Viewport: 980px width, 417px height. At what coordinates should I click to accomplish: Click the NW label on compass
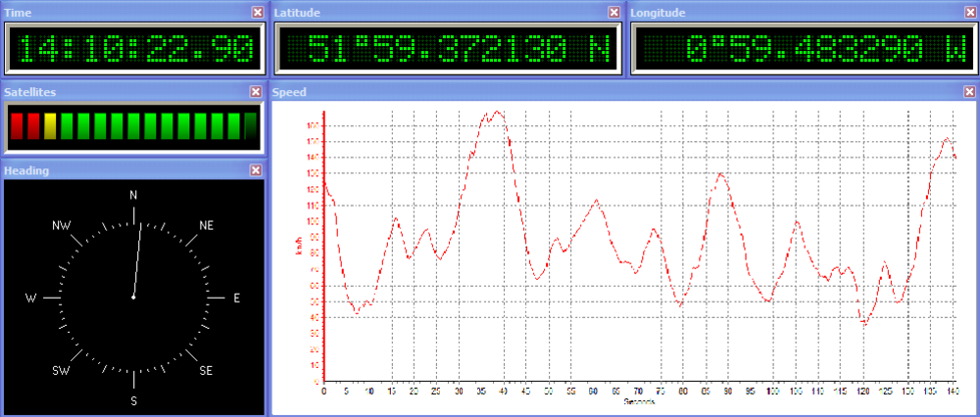61,226
